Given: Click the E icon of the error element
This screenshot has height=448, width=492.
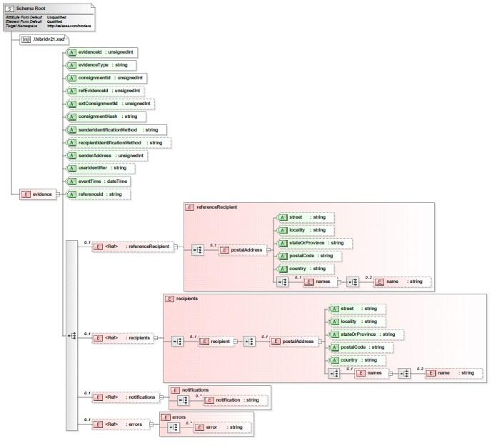Looking at the screenshot, I should pos(199,427).
